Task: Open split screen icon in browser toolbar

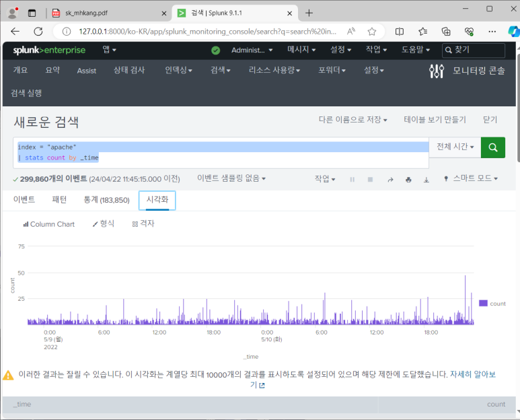Action: [x=400, y=32]
